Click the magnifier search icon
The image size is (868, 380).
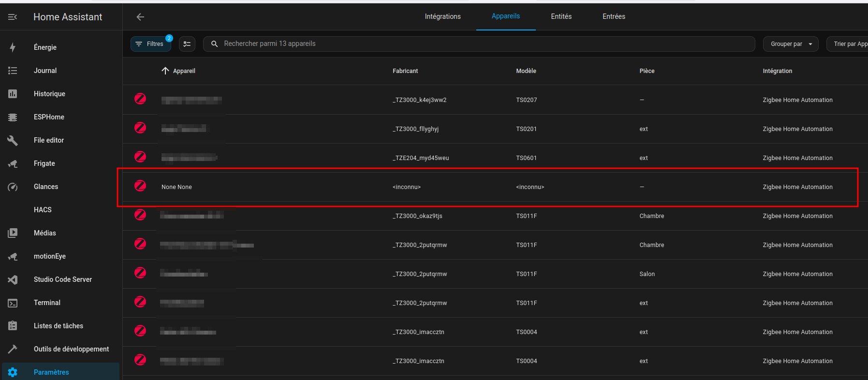pos(215,44)
